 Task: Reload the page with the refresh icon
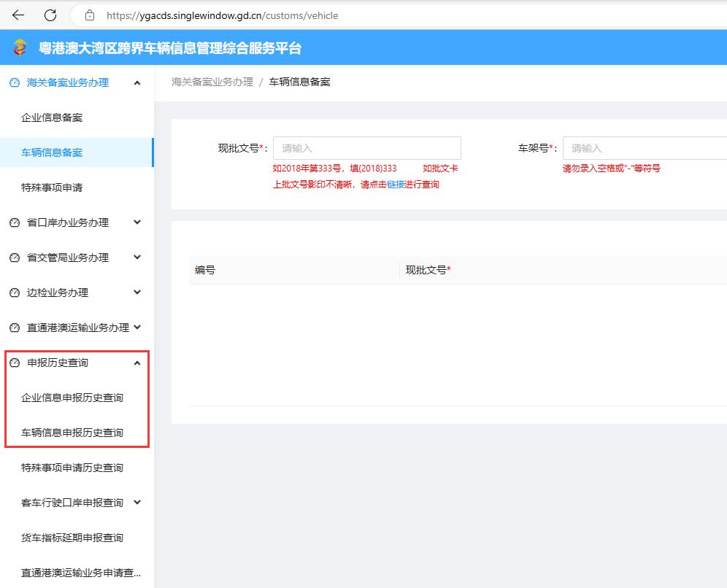pyautogui.click(x=50, y=15)
